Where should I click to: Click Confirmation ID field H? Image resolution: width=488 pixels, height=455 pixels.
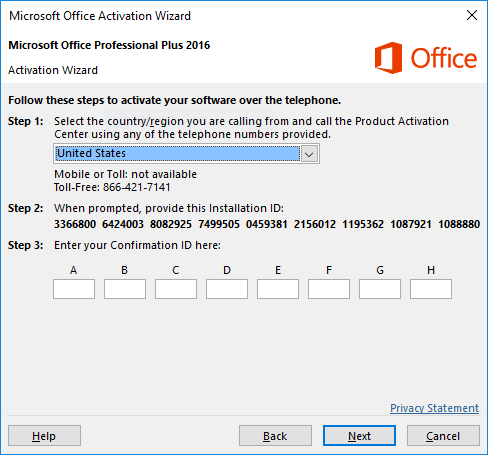431,289
